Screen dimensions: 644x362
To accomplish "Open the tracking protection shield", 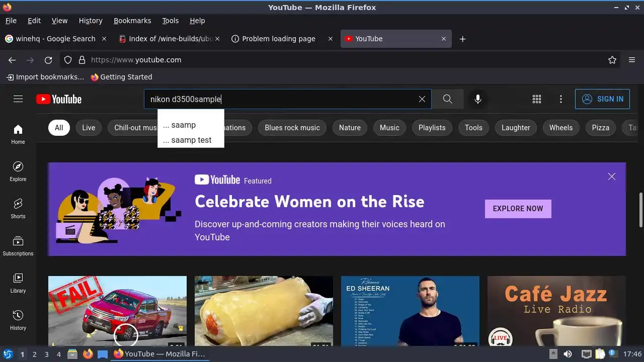I will [x=68, y=60].
